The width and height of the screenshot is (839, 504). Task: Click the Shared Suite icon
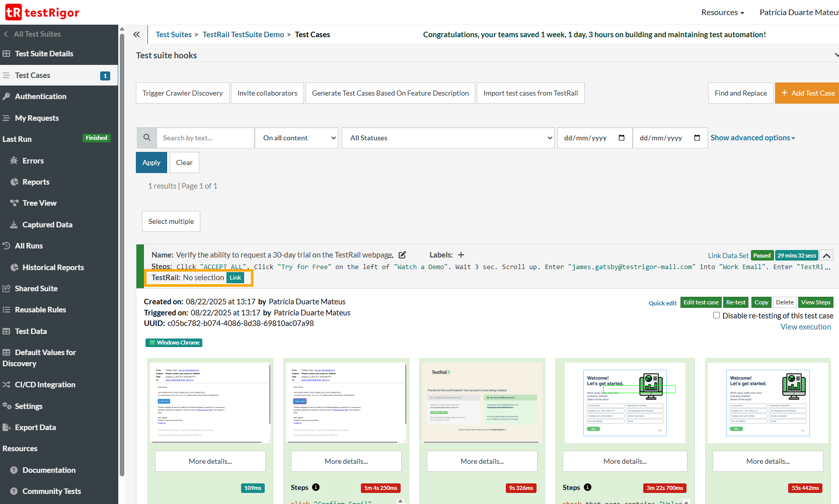pos(7,289)
